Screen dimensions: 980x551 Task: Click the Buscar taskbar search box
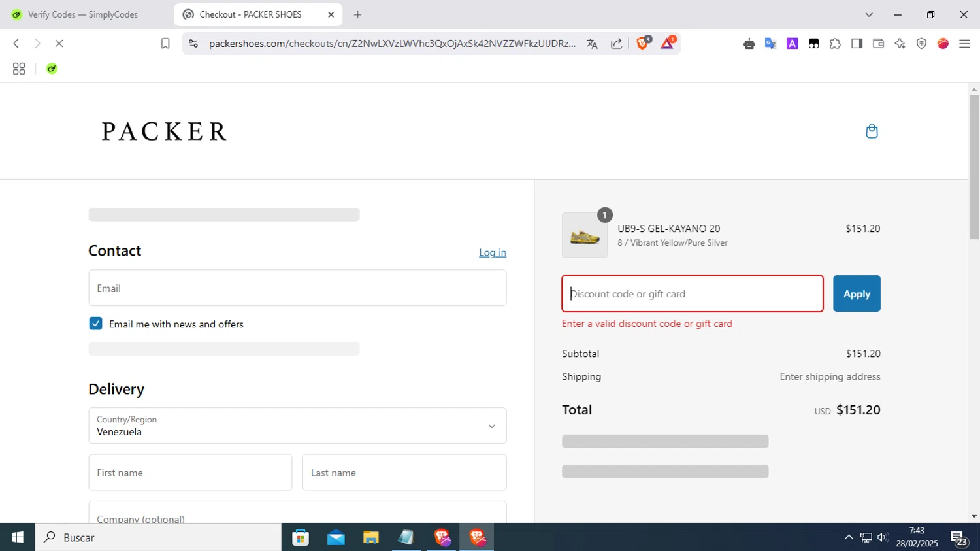[x=158, y=537]
